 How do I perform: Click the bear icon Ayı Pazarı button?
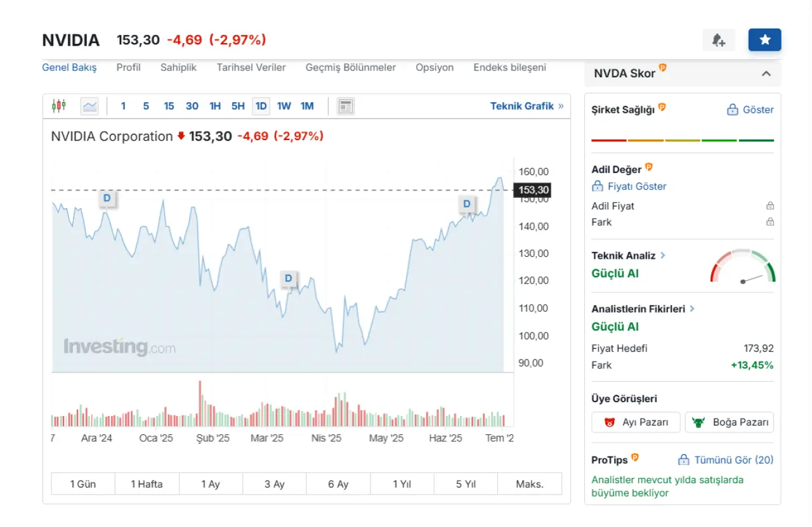pos(636,422)
